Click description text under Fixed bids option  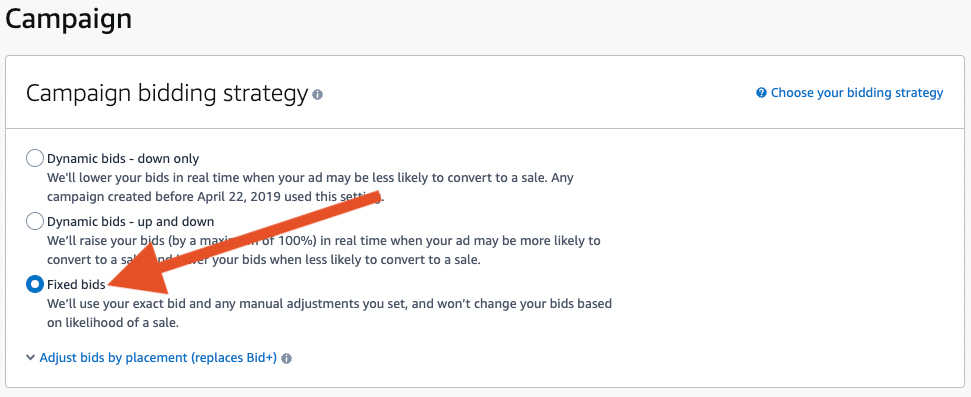(x=329, y=313)
